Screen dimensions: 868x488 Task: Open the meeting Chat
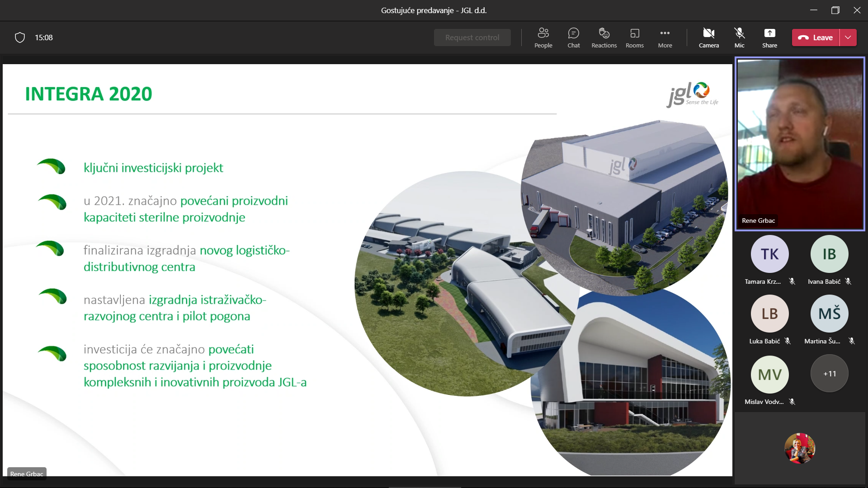point(573,38)
